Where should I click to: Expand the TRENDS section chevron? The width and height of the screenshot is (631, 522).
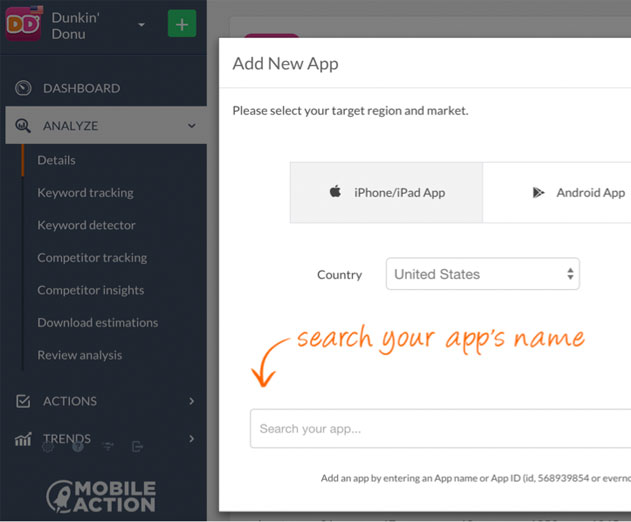click(192, 439)
